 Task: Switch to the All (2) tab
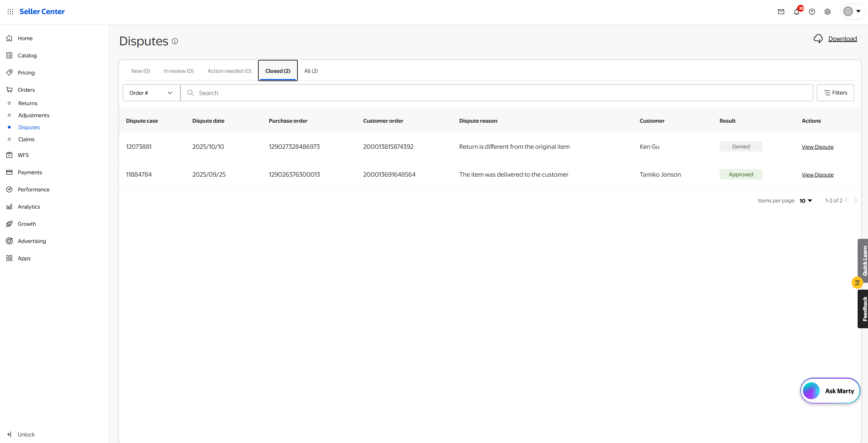(x=311, y=71)
